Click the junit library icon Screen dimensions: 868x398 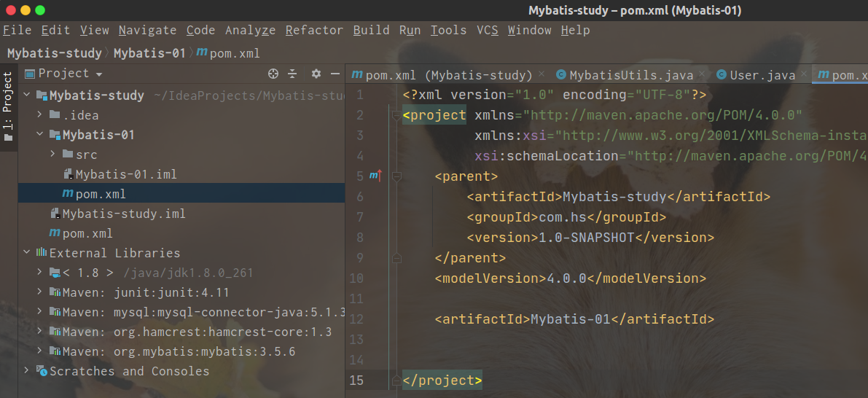click(55, 292)
